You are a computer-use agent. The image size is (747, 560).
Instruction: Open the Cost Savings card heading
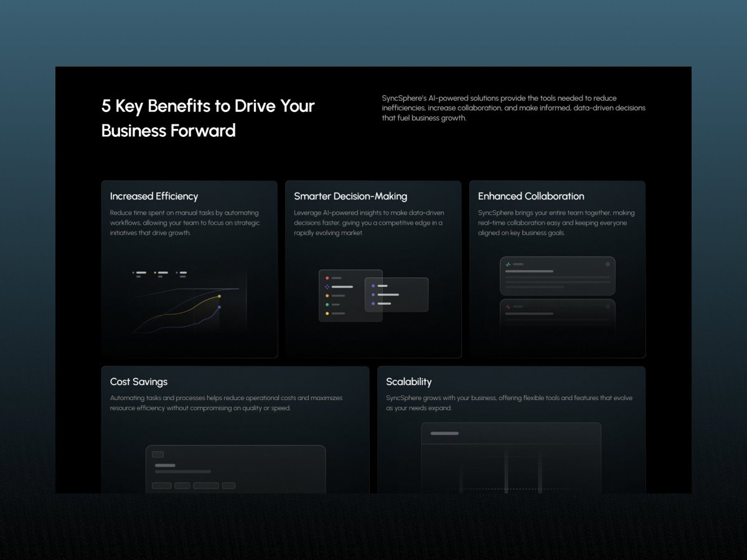(x=139, y=381)
